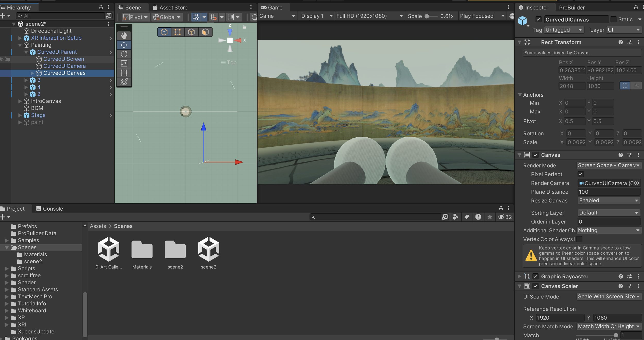Open the Play Focused dropdown button
The width and height of the screenshot is (644, 340).
(482, 16)
